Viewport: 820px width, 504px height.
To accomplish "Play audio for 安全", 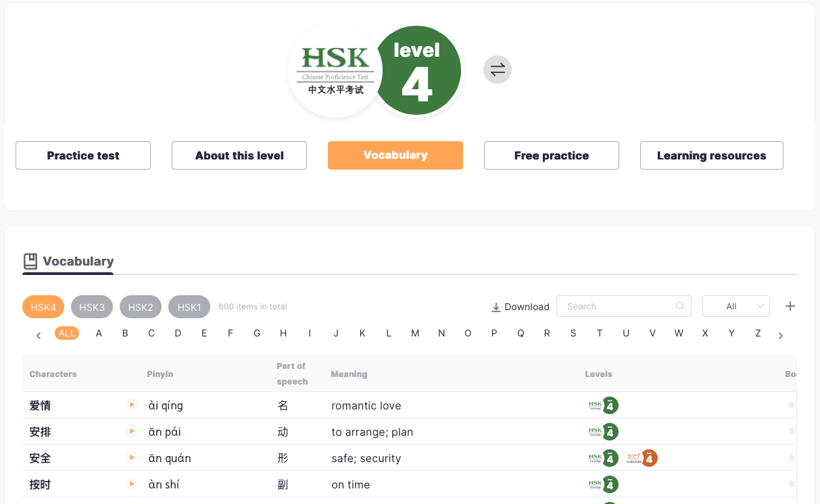I will click(x=132, y=457).
